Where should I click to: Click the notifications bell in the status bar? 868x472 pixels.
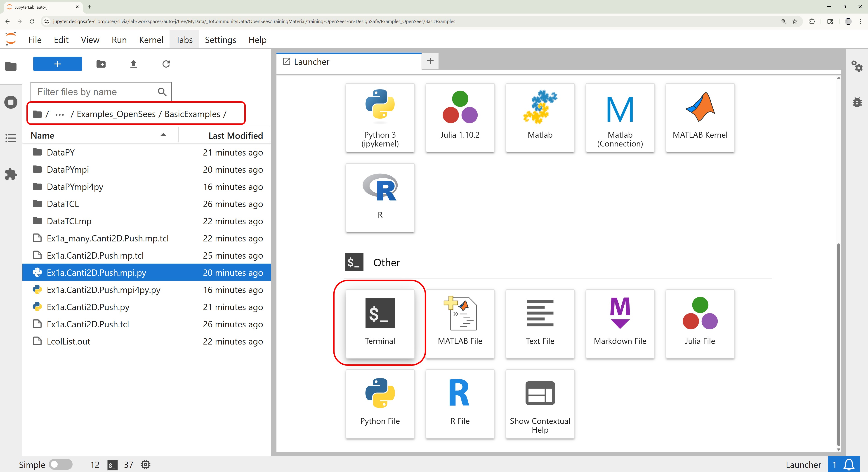click(x=849, y=465)
